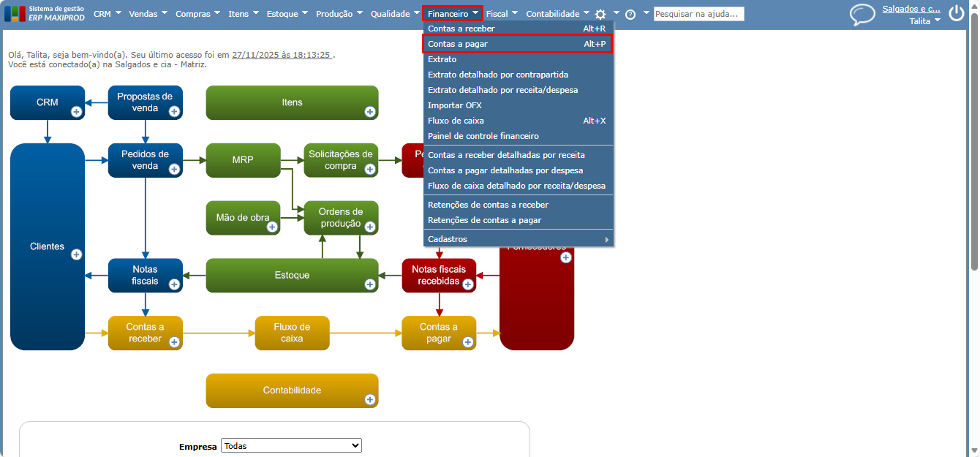Open the Fiscal menu
The height and width of the screenshot is (457, 980).
502,13
